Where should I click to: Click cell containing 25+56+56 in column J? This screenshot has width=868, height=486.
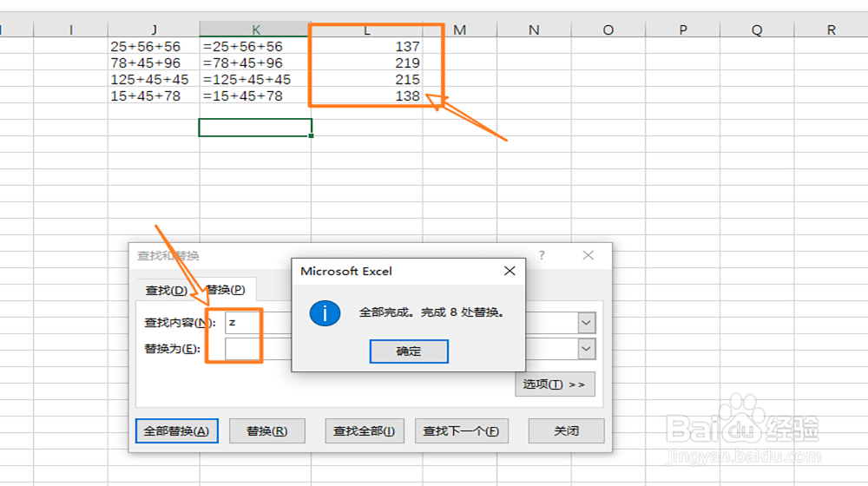[x=154, y=46]
